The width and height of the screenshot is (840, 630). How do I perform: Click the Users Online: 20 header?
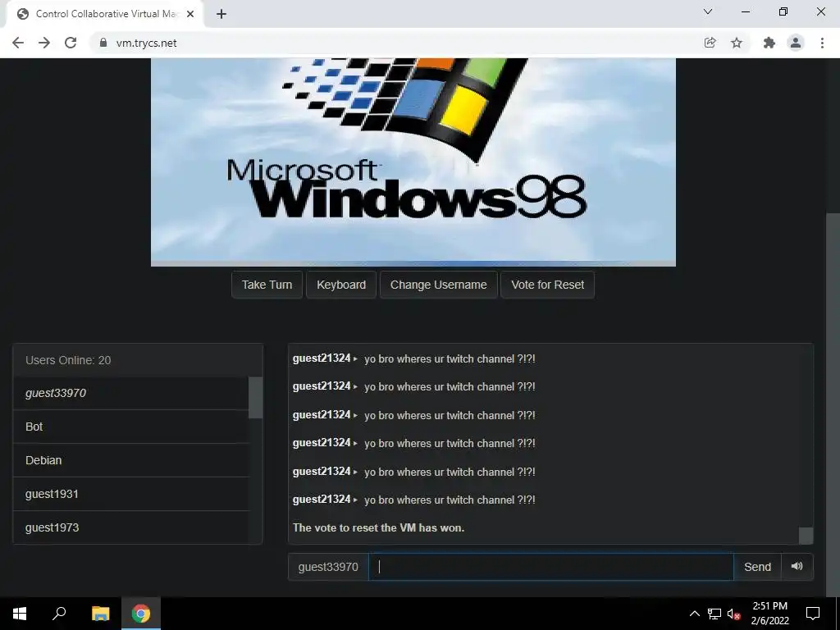138,360
